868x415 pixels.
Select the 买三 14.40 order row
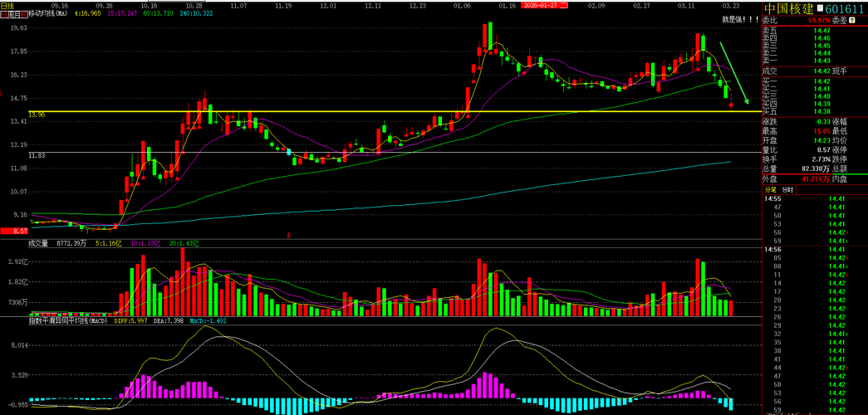coord(814,96)
